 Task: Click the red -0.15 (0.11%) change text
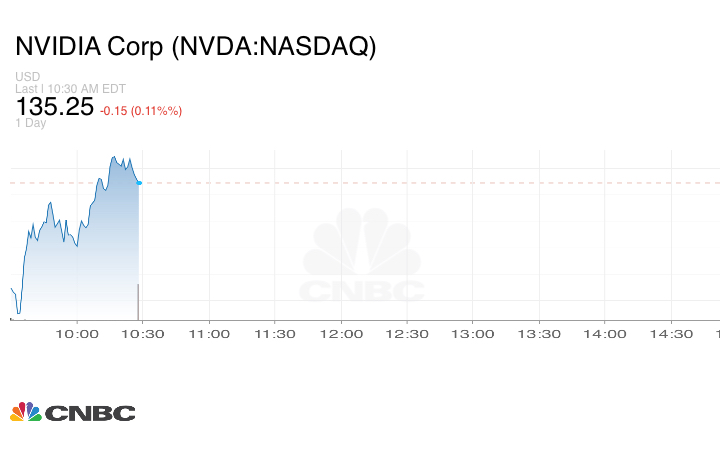[x=141, y=110]
